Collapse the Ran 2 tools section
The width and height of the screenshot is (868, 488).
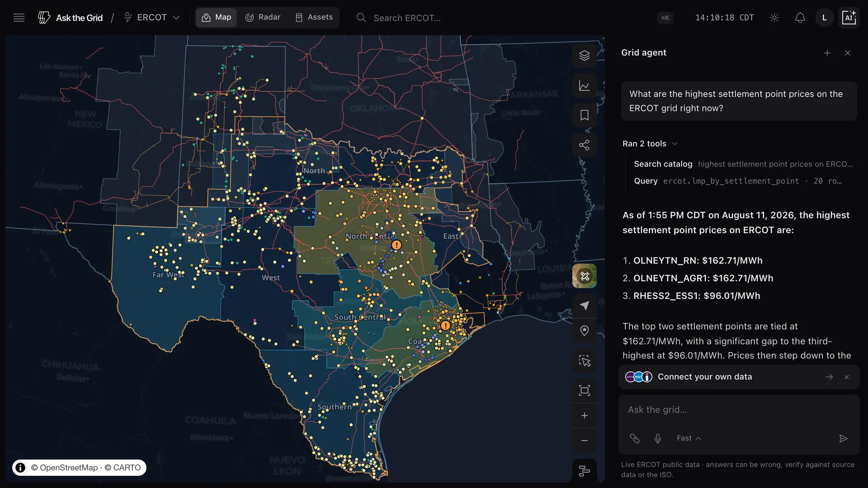(x=650, y=144)
